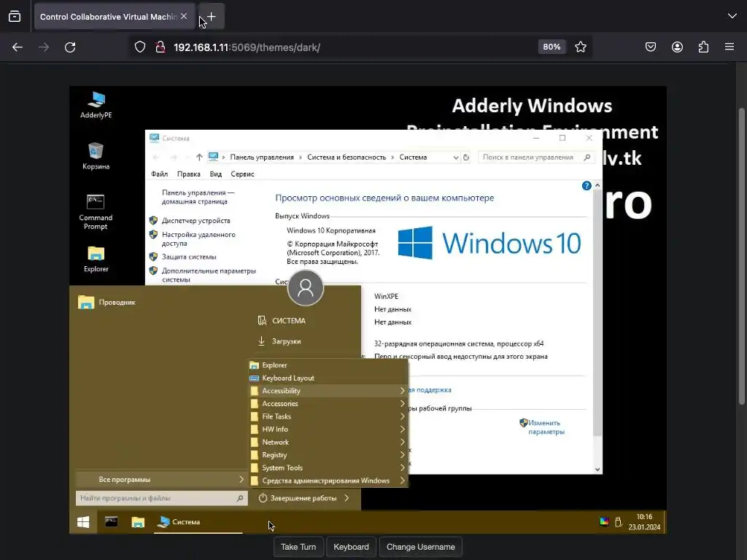
Task: Click the Система window vertical scrollbar
Action: pos(597,312)
